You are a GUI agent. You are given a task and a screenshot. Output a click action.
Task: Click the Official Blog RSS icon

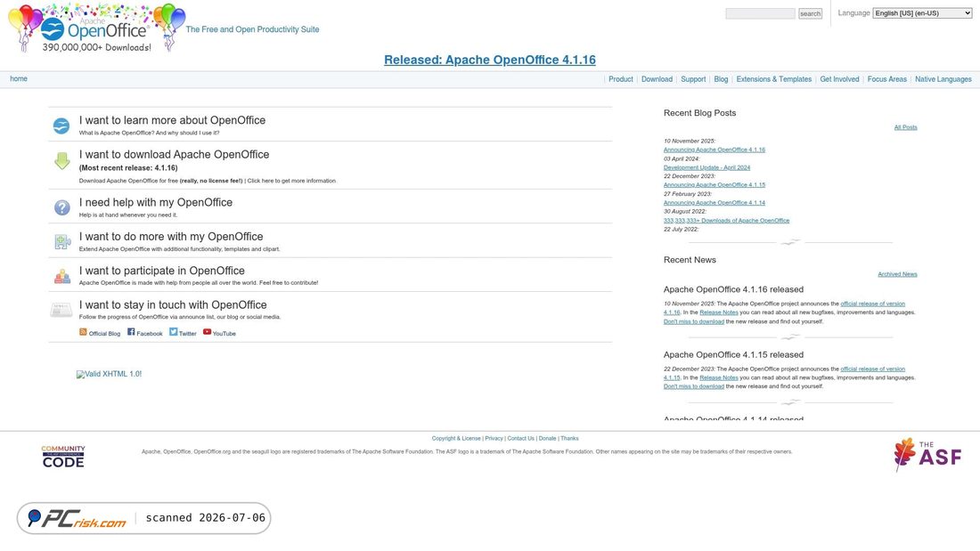[x=83, y=332]
